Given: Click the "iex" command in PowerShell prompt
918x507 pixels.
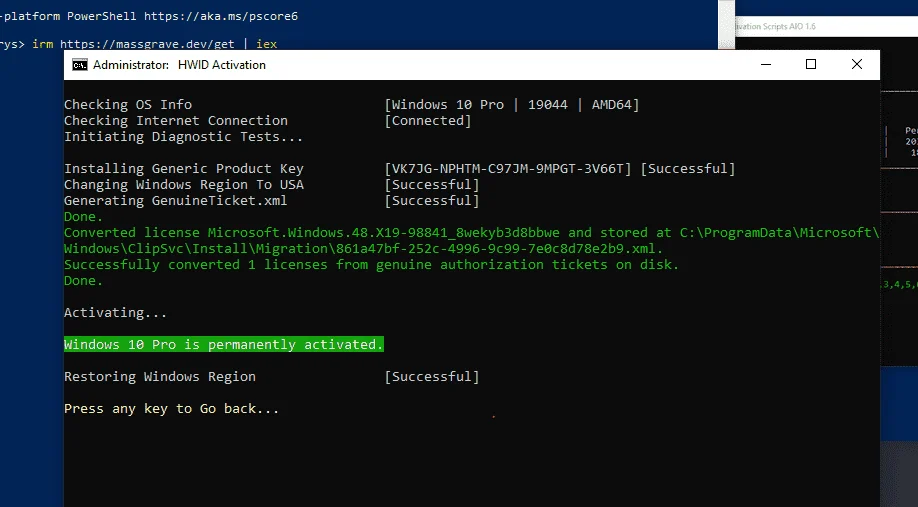Looking at the screenshot, I should point(266,44).
